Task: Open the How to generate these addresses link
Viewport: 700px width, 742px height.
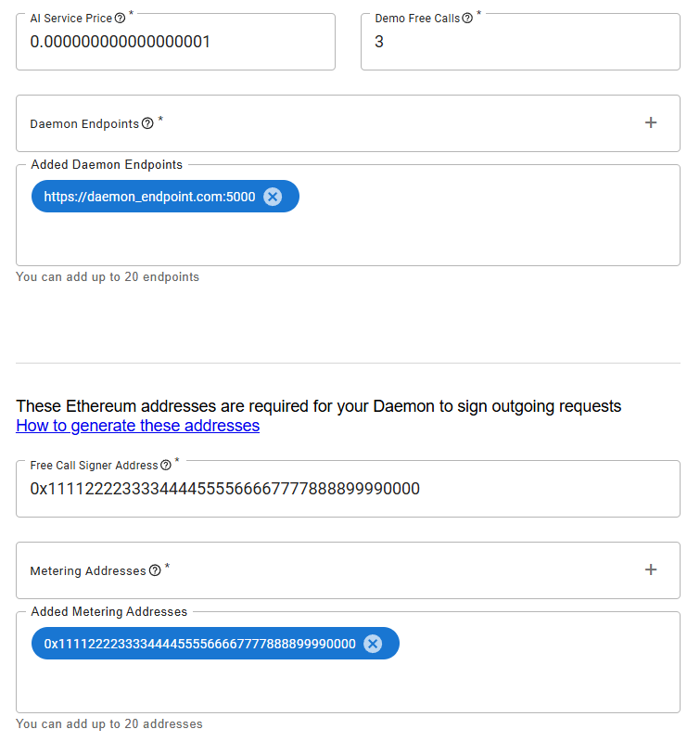Action: [x=137, y=426]
